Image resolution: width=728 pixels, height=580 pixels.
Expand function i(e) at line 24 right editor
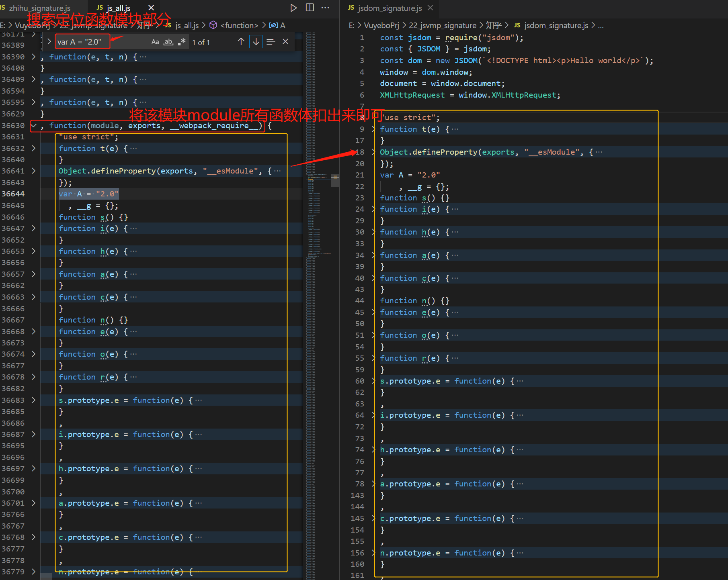click(x=373, y=209)
